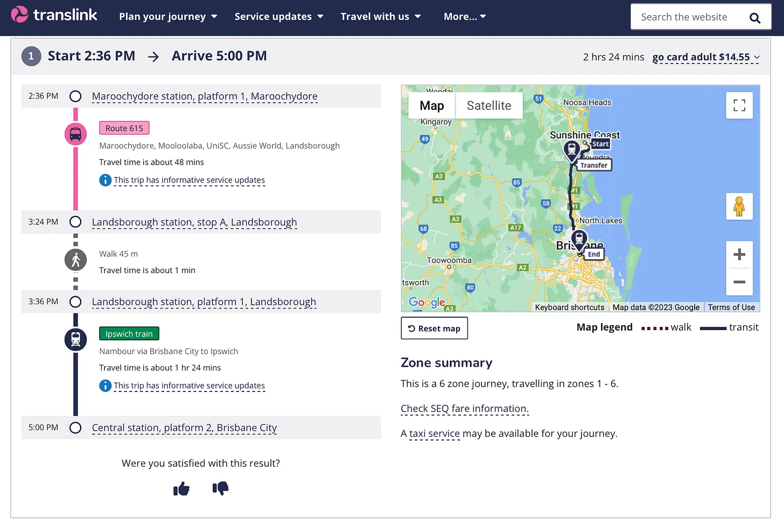Open service updates link under Ipswich train
Image resolution: width=784 pixels, height=532 pixels.
pyautogui.click(x=189, y=386)
